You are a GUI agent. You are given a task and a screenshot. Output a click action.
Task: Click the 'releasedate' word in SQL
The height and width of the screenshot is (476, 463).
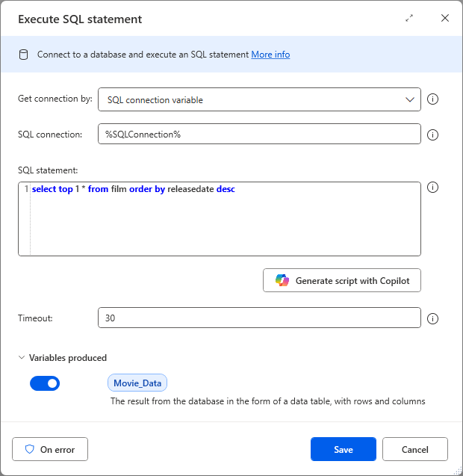click(x=190, y=189)
